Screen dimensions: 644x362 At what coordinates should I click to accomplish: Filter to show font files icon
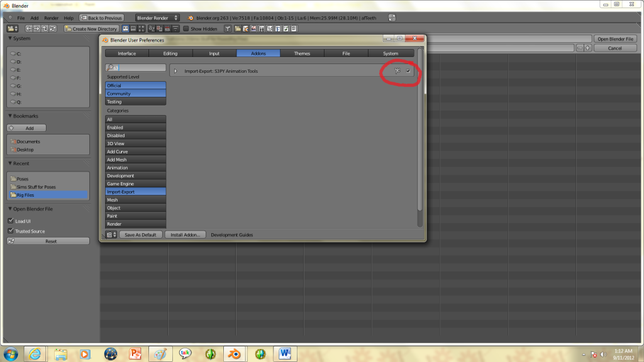click(277, 29)
